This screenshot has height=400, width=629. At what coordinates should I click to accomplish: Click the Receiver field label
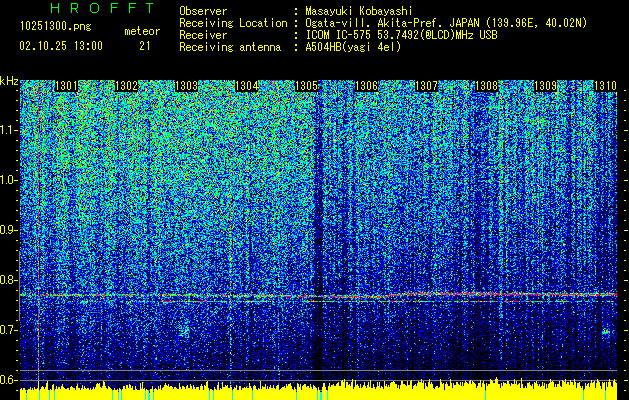pos(203,35)
